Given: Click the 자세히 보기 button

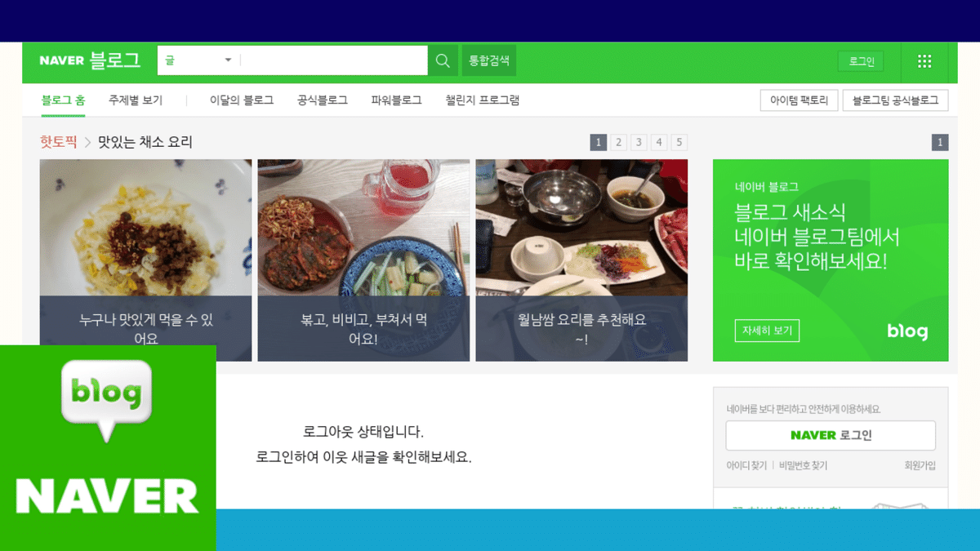Looking at the screenshot, I should coord(767,331).
